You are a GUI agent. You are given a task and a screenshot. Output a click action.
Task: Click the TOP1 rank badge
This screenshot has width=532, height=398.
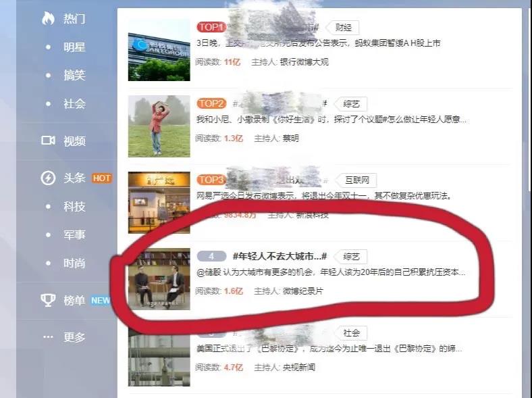click(211, 27)
